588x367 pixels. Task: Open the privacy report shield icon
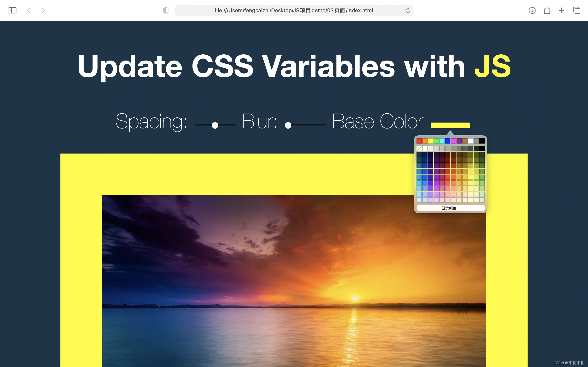pos(165,10)
